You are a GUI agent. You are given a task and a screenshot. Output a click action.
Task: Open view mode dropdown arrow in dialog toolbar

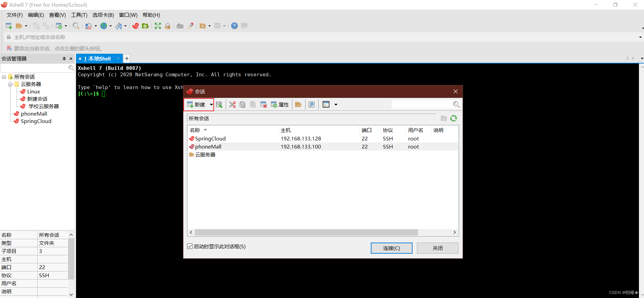[336, 104]
